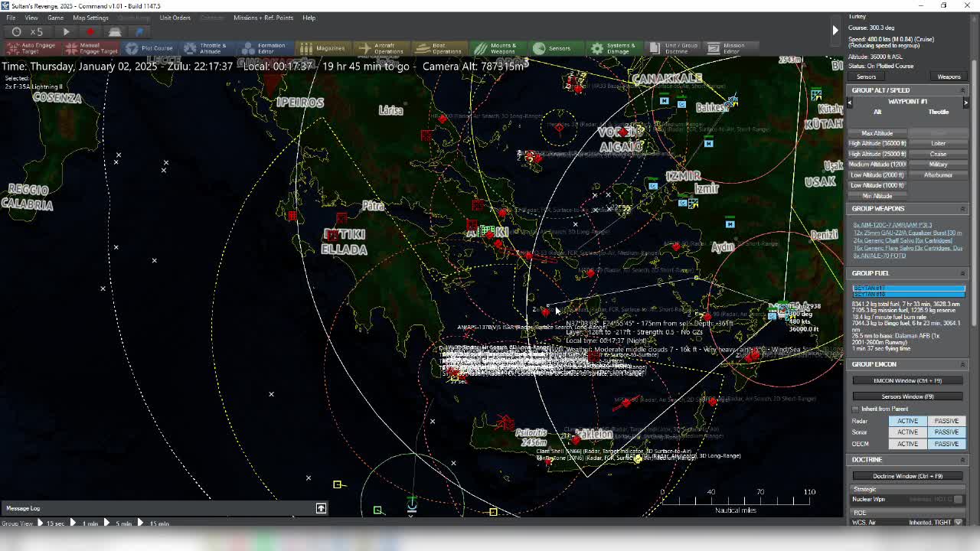Click the SEYTAN #1 fuel bar

(909, 288)
